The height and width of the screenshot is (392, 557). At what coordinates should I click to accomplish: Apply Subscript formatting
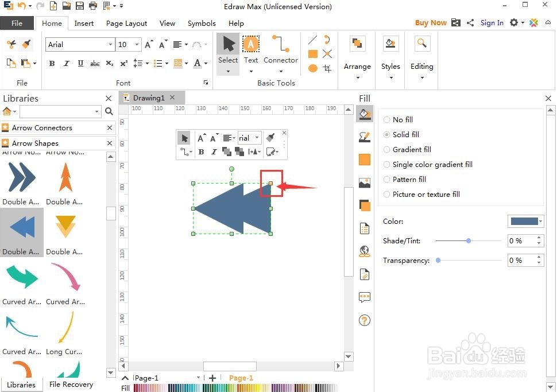110,64
